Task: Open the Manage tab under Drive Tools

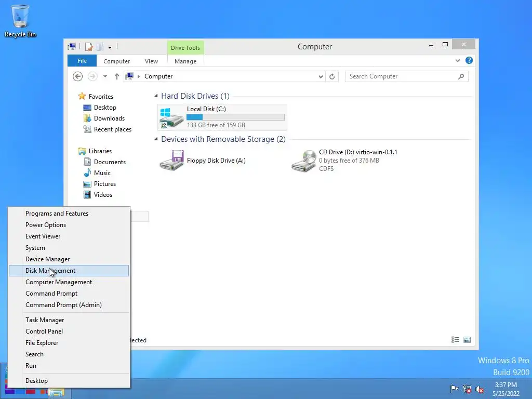Action: click(x=185, y=61)
